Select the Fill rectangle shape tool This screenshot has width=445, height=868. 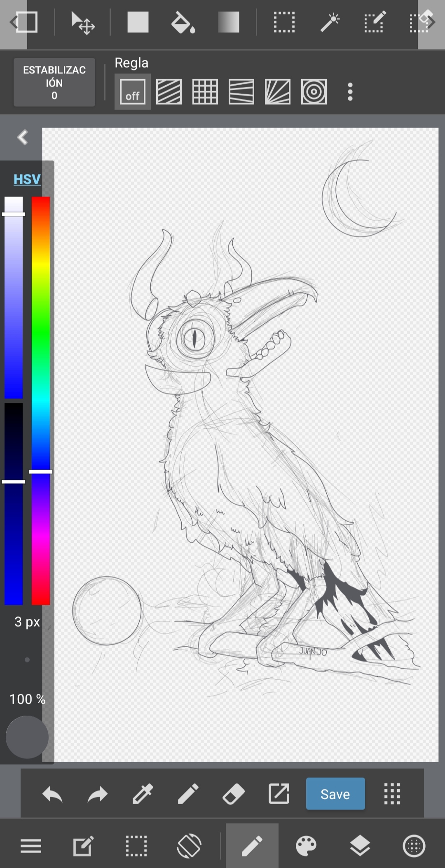click(x=138, y=22)
